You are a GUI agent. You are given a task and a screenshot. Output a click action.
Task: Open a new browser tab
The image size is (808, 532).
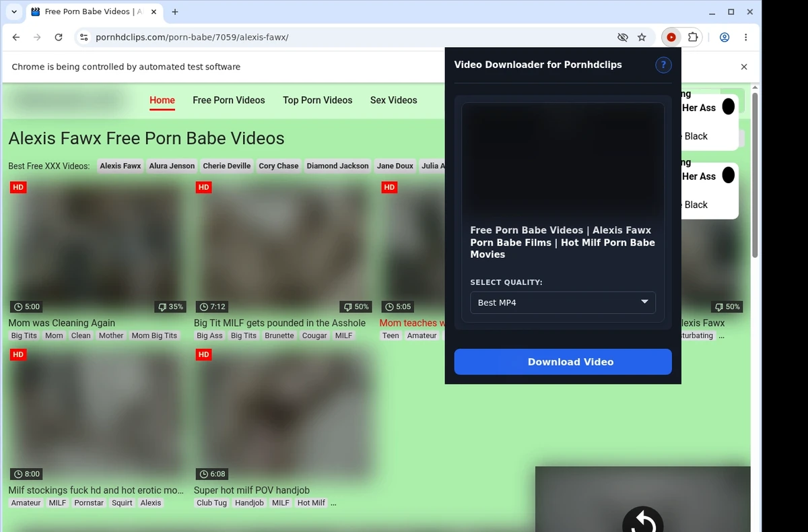pyautogui.click(x=175, y=11)
